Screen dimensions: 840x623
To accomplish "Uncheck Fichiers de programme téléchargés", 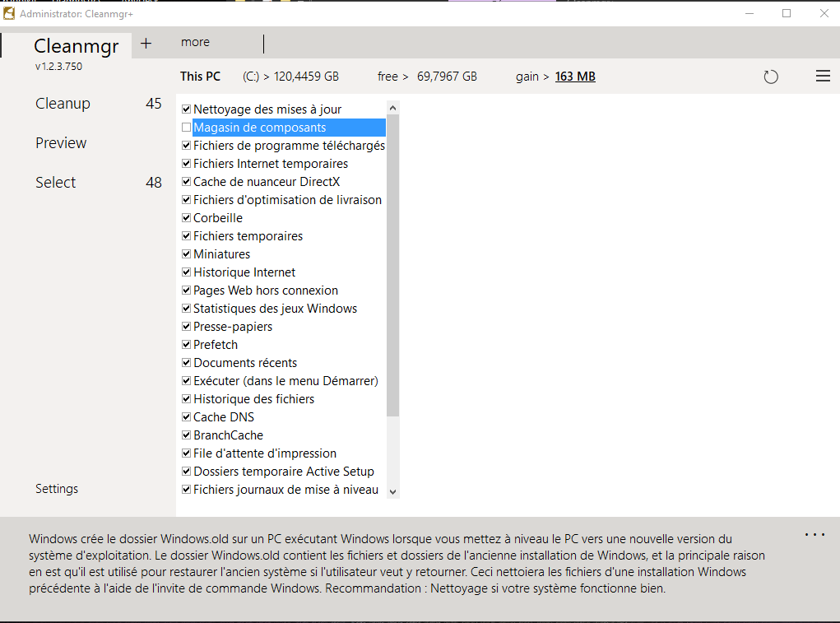I will pyautogui.click(x=187, y=145).
